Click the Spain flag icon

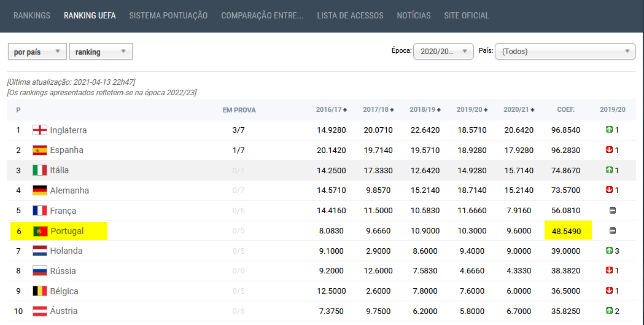click(x=40, y=151)
